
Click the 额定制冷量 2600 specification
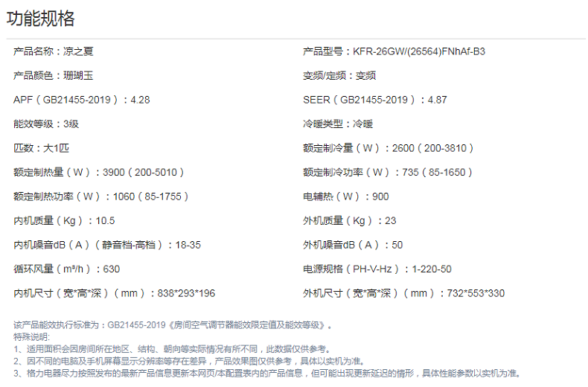pyautogui.click(x=389, y=148)
